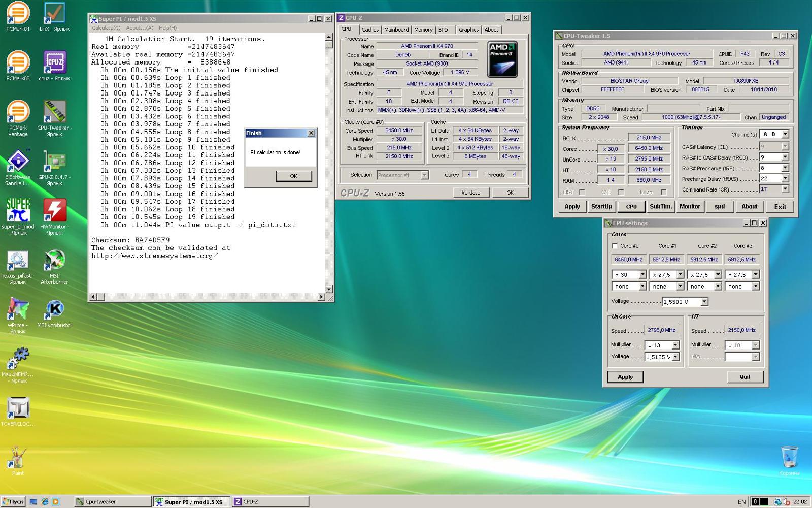This screenshot has height=508, width=812.
Task: Click the StartUp button in CPU-Tweaker
Action: [601, 207]
